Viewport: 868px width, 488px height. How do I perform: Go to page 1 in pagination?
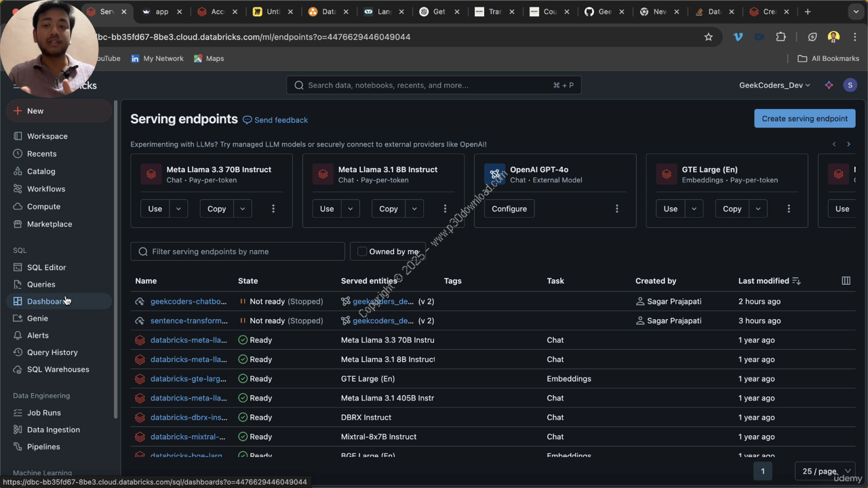[763, 471]
